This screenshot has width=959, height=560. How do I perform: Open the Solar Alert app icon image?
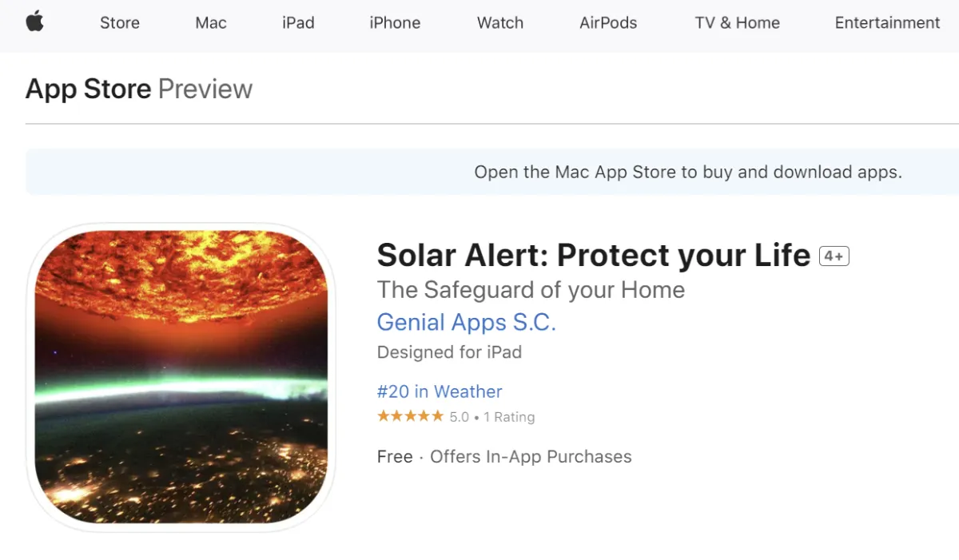(x=181, y=377)
